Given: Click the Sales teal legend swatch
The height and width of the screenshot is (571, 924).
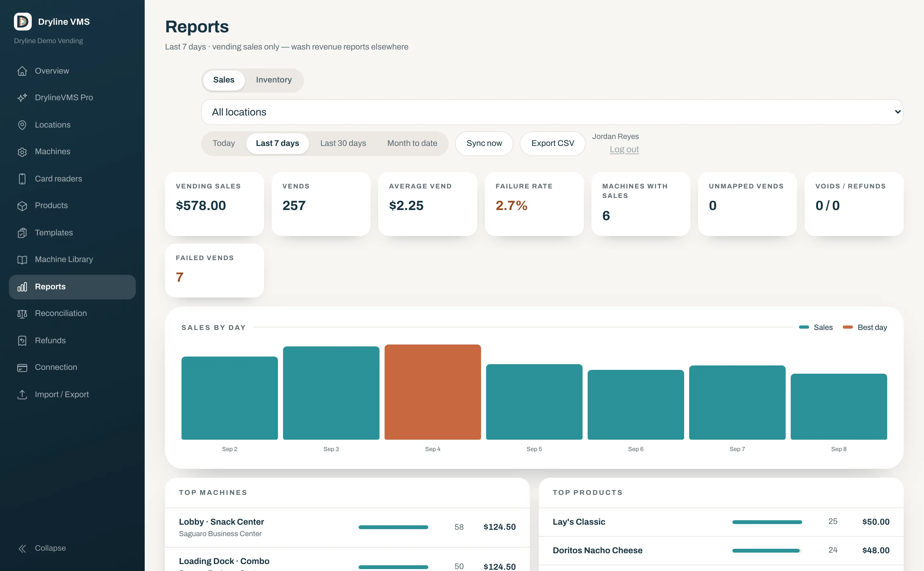Looking at the screenshot, I should click(804, 327).
